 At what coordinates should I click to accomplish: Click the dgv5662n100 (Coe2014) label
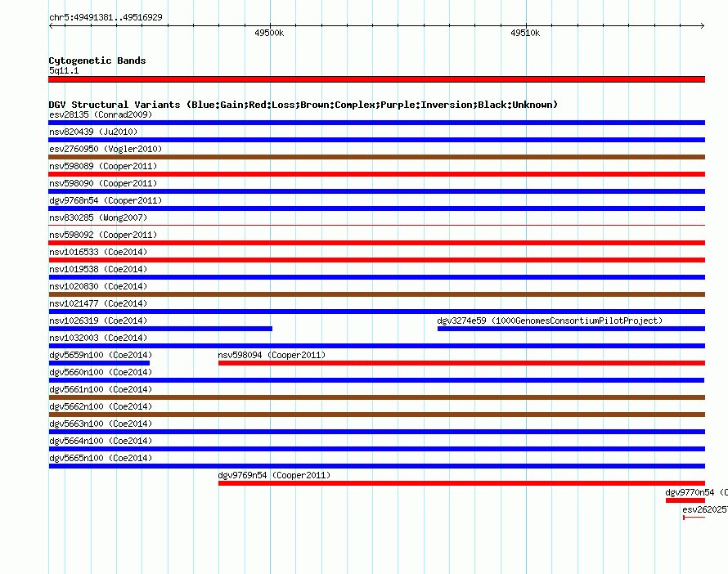(x=101, y=406)
